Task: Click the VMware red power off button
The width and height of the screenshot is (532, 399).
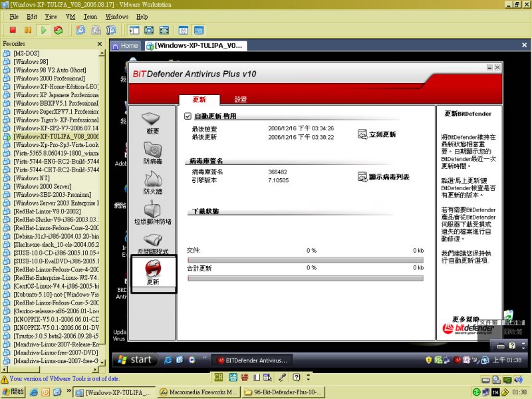Action: (13, 30)
